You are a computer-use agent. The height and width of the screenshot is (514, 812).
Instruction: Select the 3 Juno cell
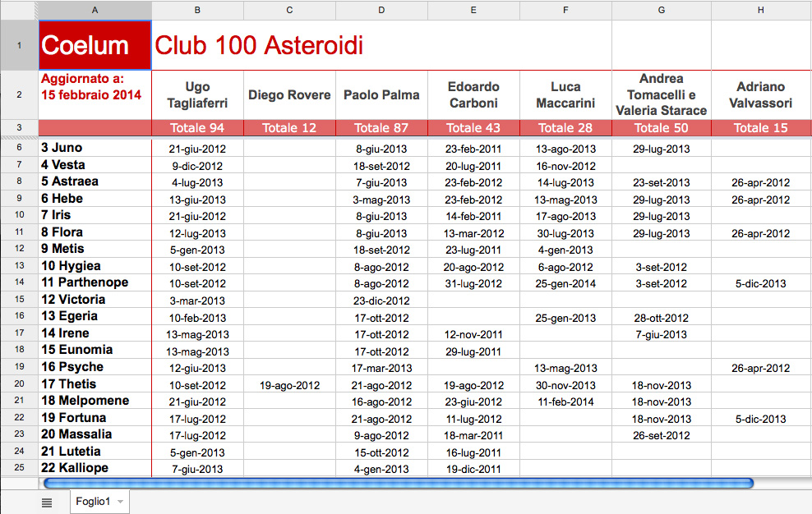tap(95, 148)
